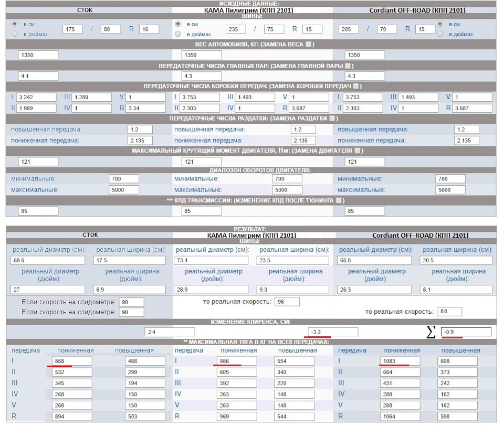Click the СТОК vehicle weight field 1350
Viewport: 504px width, 426px height.
click(38, 55)
